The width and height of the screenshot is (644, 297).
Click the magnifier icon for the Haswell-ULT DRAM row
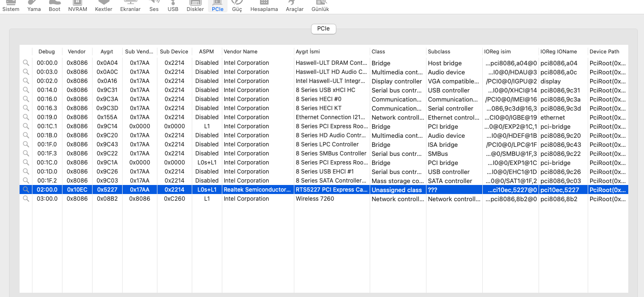pos(26,63)
